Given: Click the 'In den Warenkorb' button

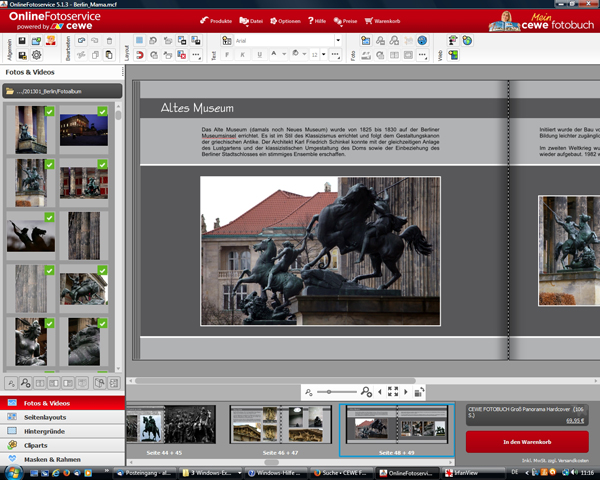Looking at the screenshot, I should (x=527, y=442).
